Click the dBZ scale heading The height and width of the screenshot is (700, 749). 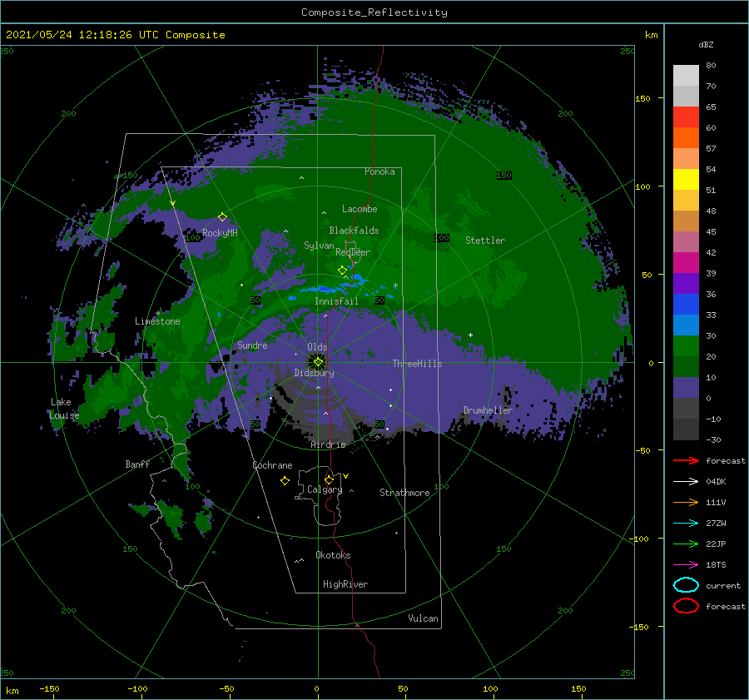tap(706, 44)
